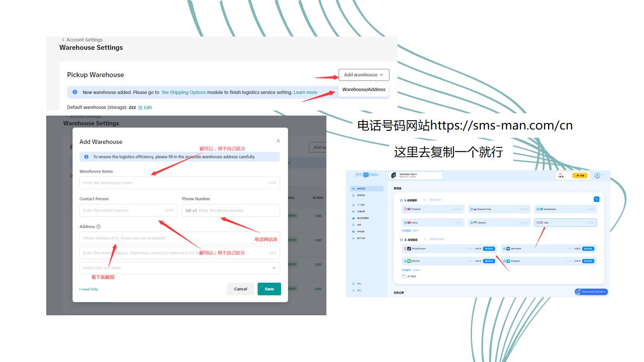Select the first highlighted SMS-MAN sidebar item

(x=367, y=189)
